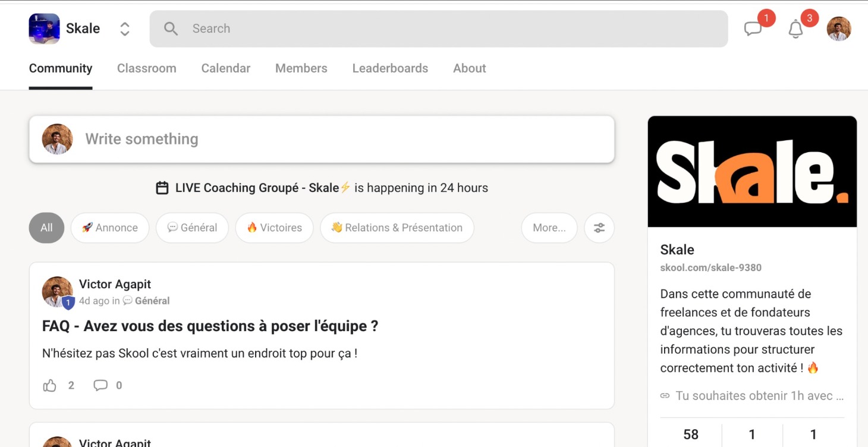Open comments on the FAQ post

click(x=100, y=386)
